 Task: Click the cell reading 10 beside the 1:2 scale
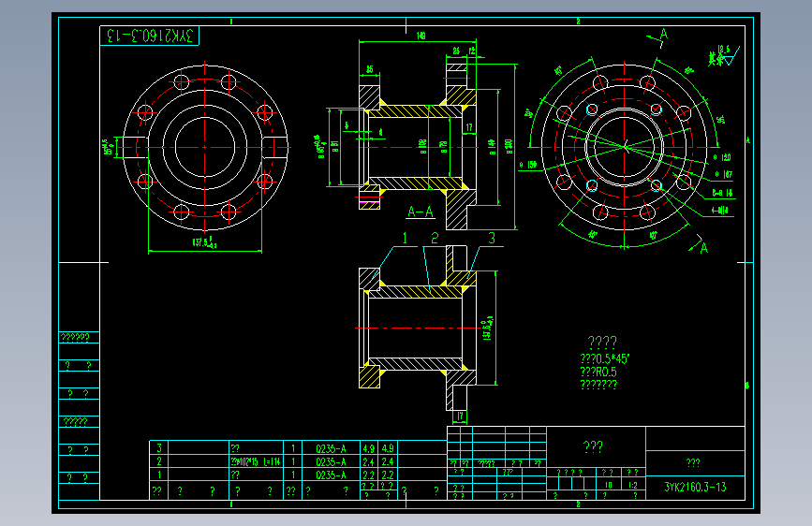click(609, 485)
